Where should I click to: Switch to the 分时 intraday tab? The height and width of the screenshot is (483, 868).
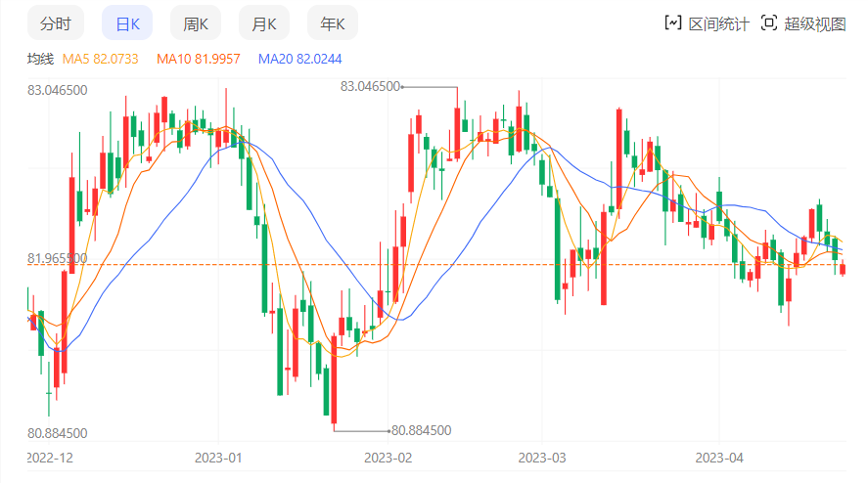point(56,23)
